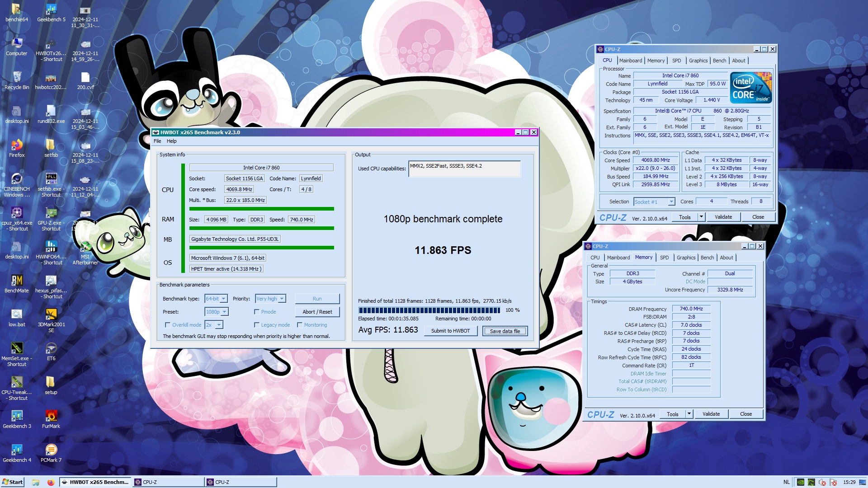This screenshot has height=488, width=868.
Task: Click Used CPU capabilities text field
Action: (464, 169)
